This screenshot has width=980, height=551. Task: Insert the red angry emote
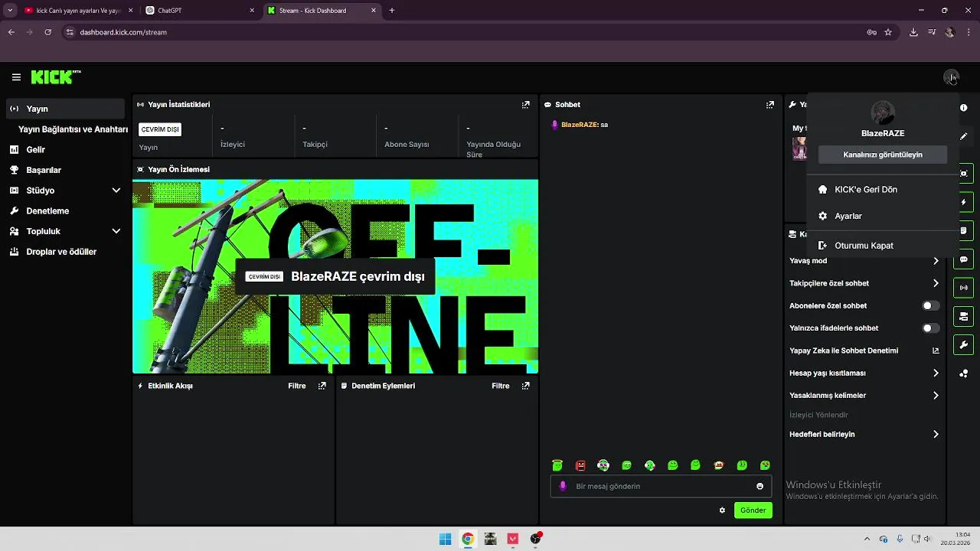(580, 465)
